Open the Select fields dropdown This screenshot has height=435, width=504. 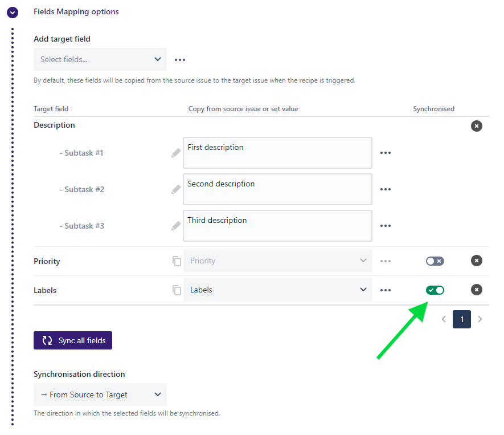pos(100,59)
